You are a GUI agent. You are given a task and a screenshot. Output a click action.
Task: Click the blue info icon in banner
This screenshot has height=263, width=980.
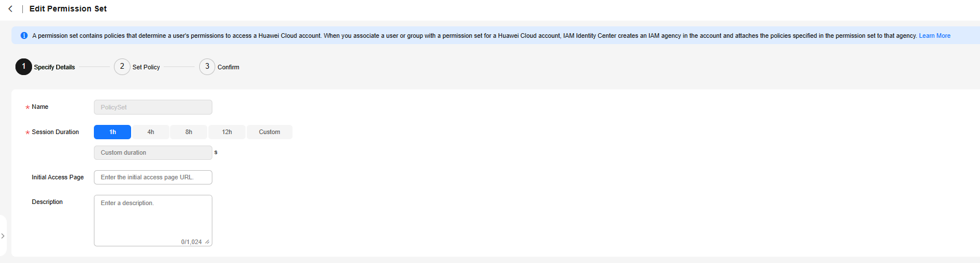(24, 36)
